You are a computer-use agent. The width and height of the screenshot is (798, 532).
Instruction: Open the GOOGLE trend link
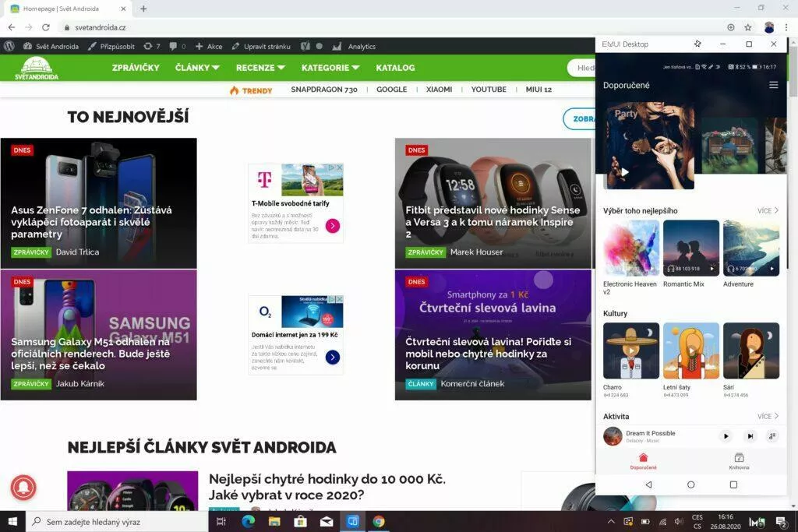(x=391, y=90)
